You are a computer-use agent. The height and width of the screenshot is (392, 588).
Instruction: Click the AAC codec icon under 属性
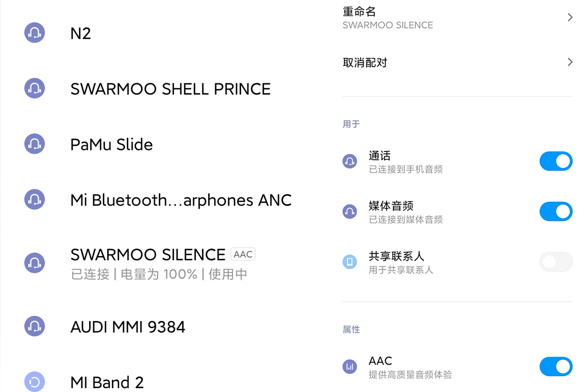[x=349, y=366]
